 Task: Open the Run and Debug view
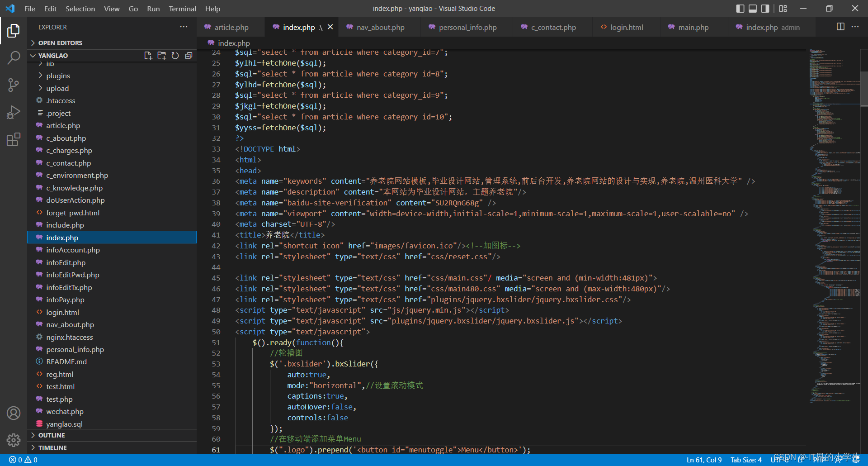14,112
